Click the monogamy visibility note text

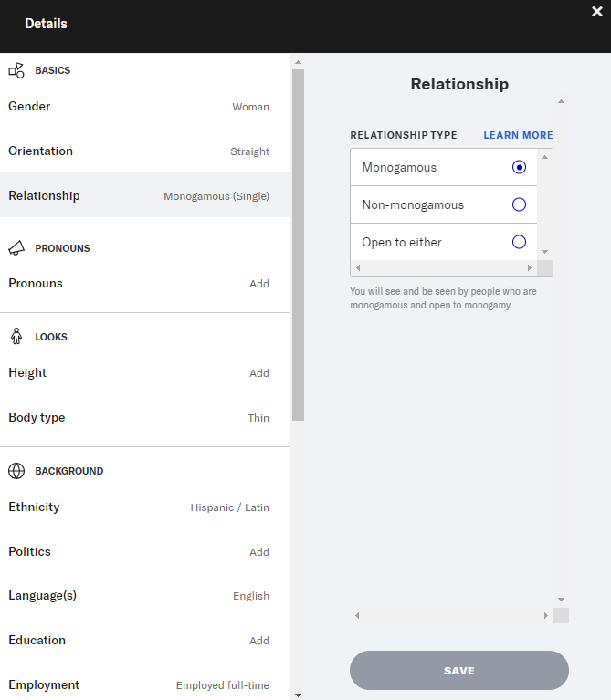pos(443,298)
